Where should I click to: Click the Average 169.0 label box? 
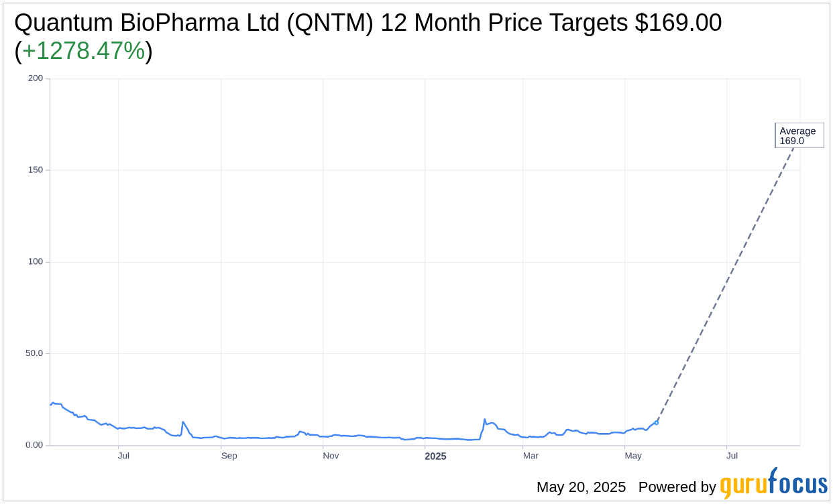799,135
